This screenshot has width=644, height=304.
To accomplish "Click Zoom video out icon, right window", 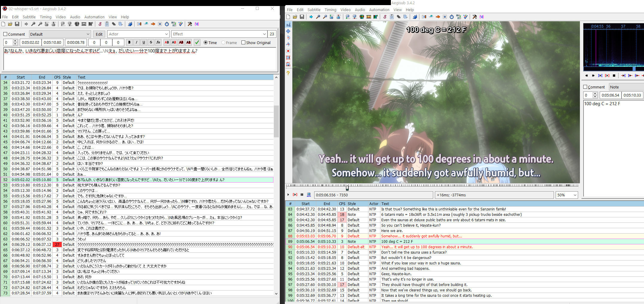I will pyautogui.click(x=325, y=17).
